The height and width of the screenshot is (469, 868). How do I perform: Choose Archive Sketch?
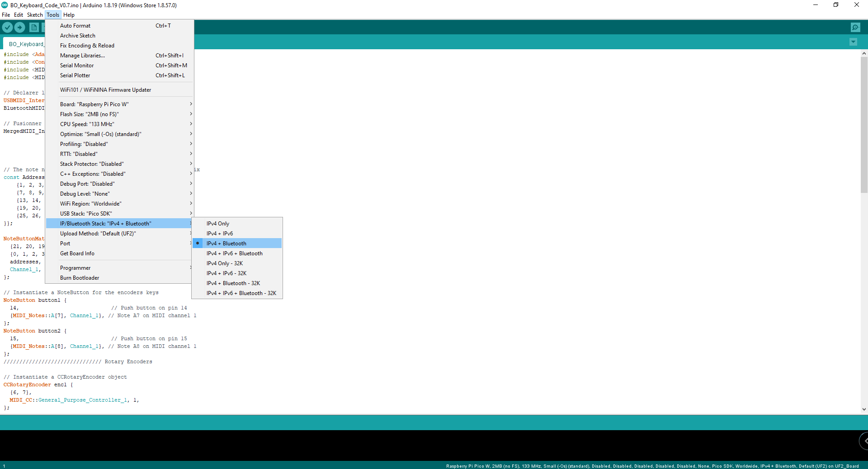[x=120, y=36]
